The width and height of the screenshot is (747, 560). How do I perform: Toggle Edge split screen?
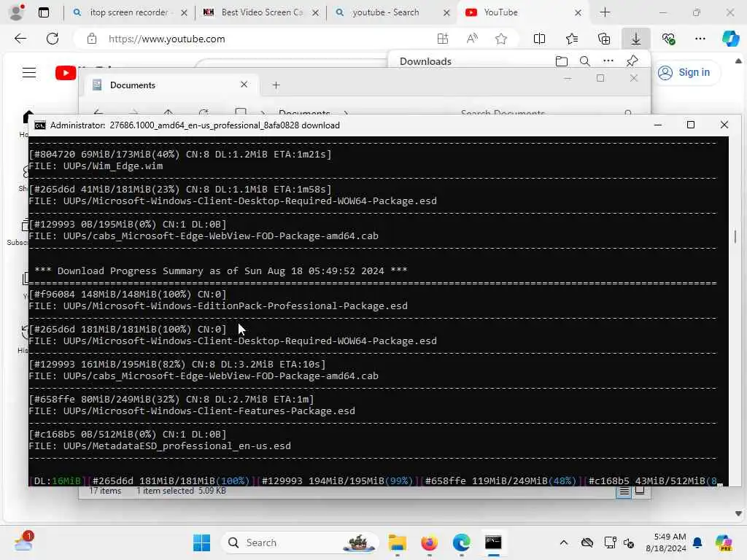coord(539,39)
